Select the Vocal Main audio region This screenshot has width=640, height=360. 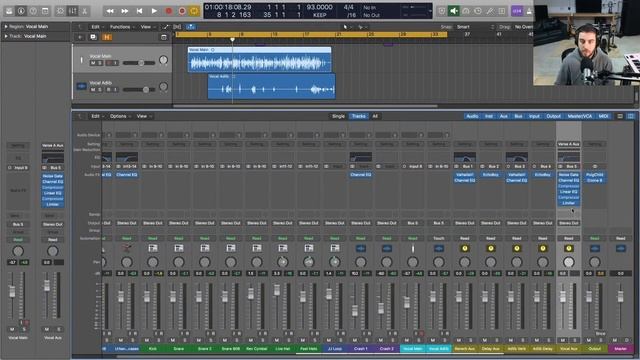[x=260, y=60]
